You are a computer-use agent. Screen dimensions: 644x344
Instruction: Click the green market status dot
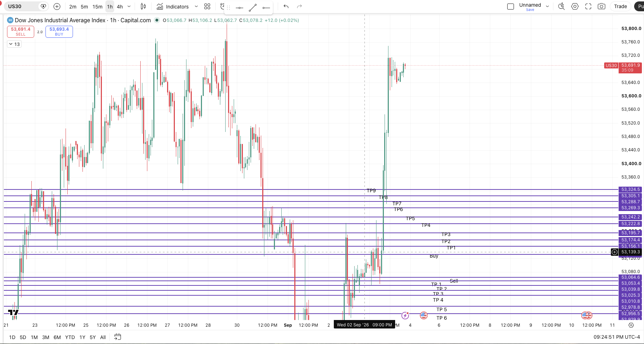click(157, 20)
